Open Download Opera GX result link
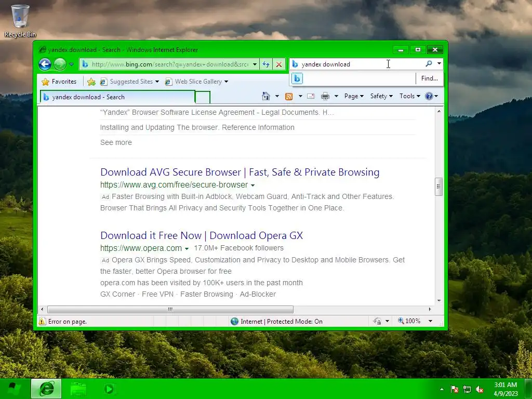Image resolution: width=532 pixels, height=399 pixels. tap(202, 235)
